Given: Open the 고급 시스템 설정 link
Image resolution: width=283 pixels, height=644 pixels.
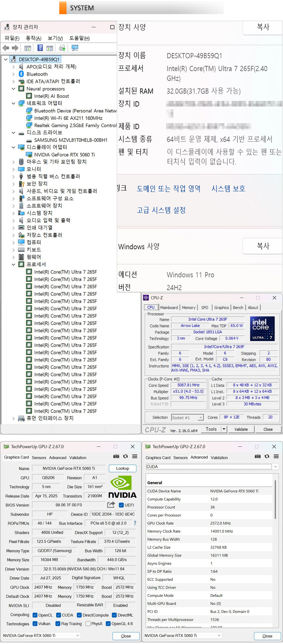Looking at the screenshot, I should [x=161, y=210].
